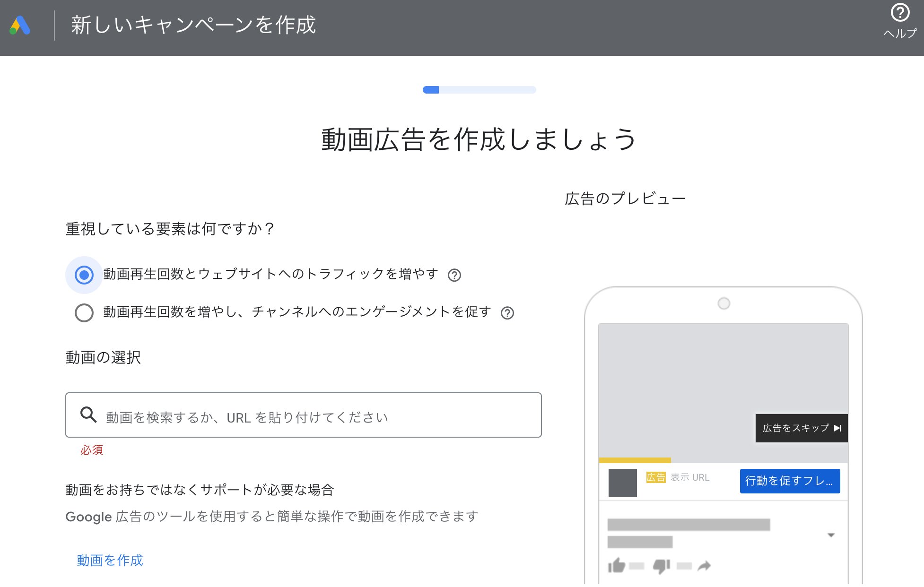Click the video search input field
This screenshot has width=924, height=587.
tap(303, 415)
